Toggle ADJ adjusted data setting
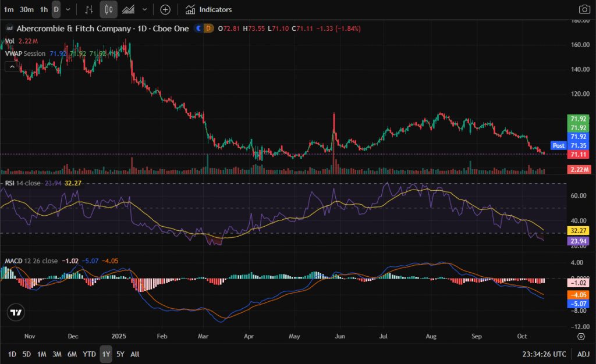The width and height of the screenshot is (596, 364). 583,354
